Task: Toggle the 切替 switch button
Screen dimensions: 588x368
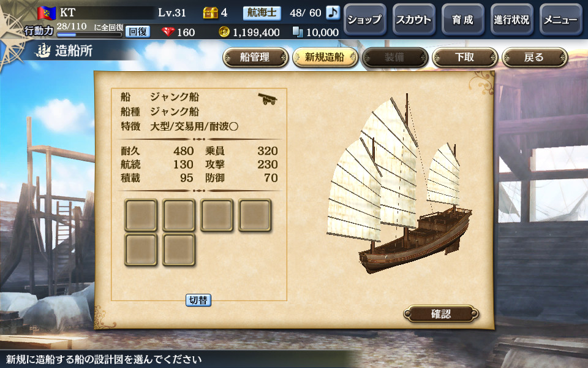Action: click(198, 300)
